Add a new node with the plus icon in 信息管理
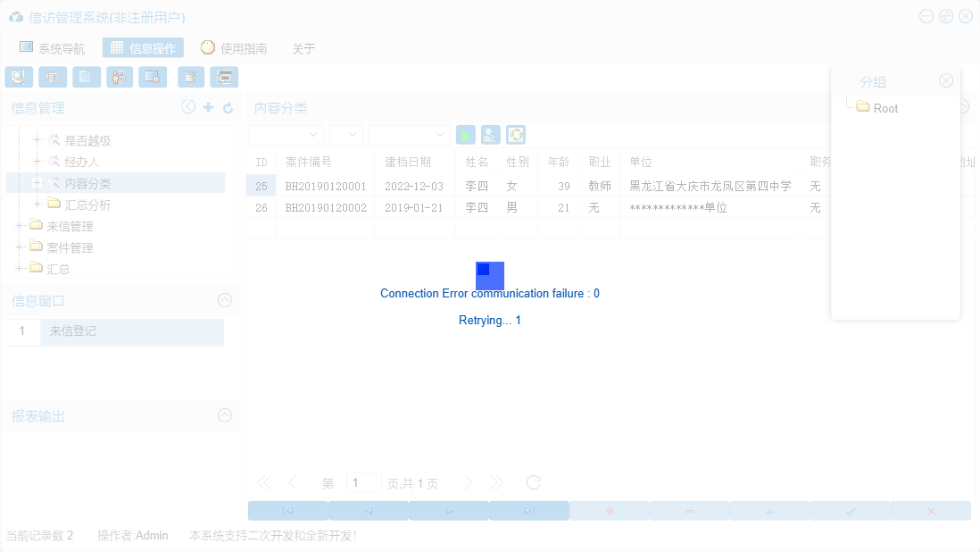The width and height of the screenshot is (980, 552). pos(209,106)
